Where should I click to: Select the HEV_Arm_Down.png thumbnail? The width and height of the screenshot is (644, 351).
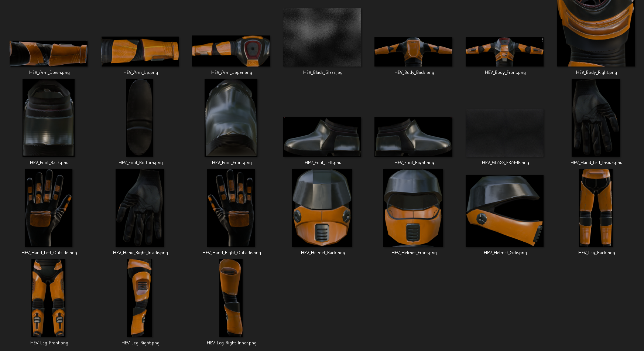(48, 54)
